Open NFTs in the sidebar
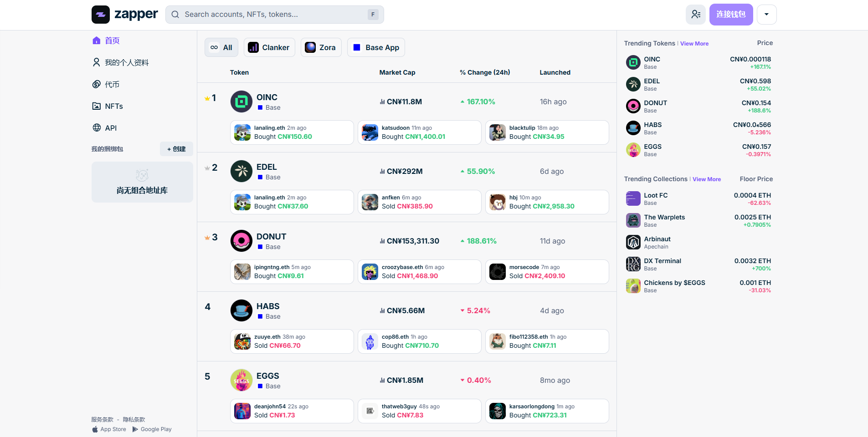This screenshot has height=437, width=868. tap(113, 106)
